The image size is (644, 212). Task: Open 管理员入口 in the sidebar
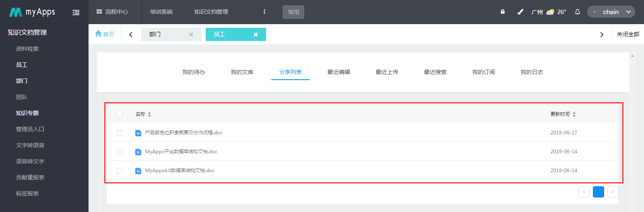30,129
